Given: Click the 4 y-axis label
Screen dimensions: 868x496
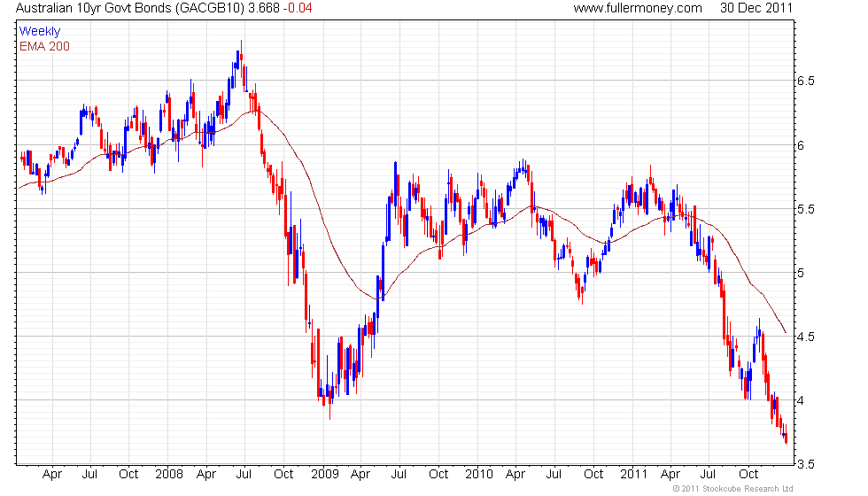Looking at the screenshot, I should (x=801, y=400).
